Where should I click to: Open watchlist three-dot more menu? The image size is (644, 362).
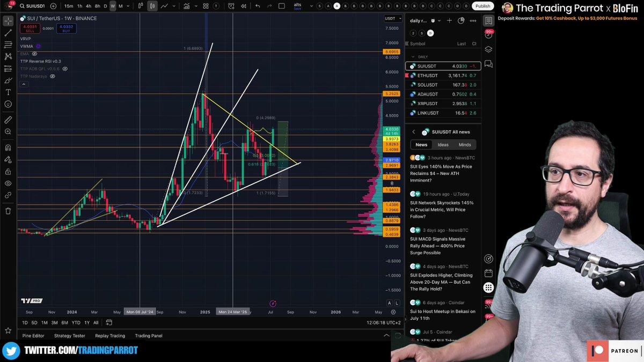pyautogui.click(x=473, y=20)
